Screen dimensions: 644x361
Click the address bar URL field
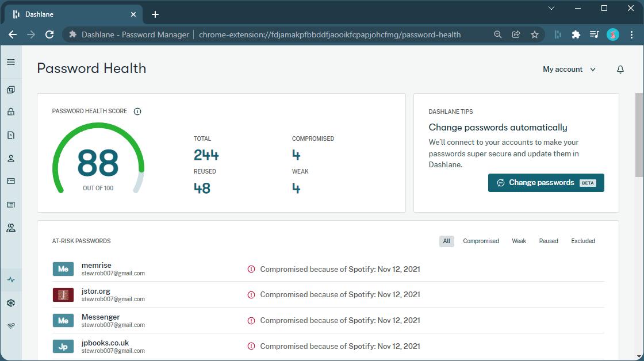pos(329,34)
